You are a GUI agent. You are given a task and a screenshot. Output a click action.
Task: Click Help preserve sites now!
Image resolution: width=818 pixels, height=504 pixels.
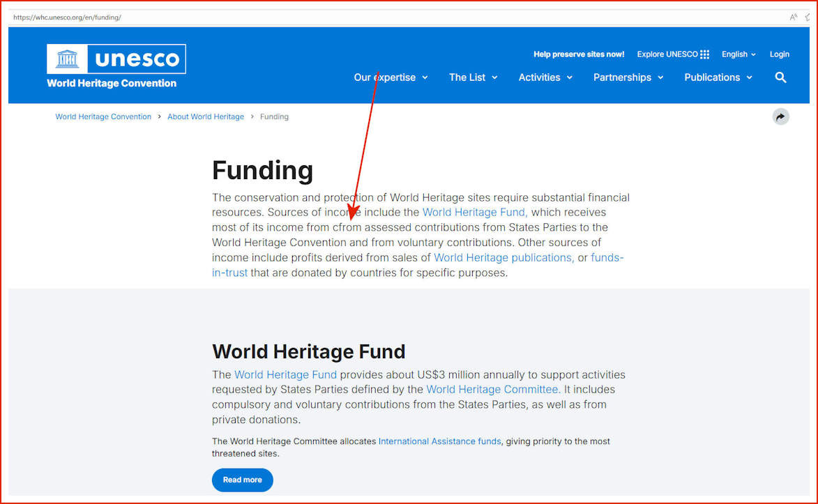(x=579, y=54)
